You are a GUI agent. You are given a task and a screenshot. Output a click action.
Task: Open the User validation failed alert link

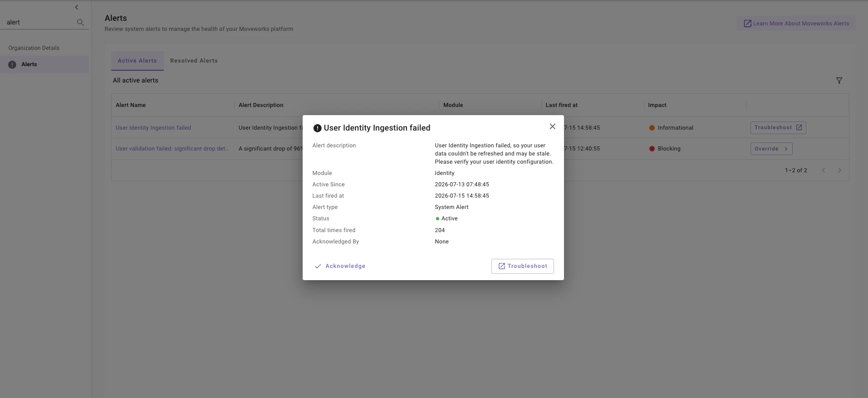(172, 149)
